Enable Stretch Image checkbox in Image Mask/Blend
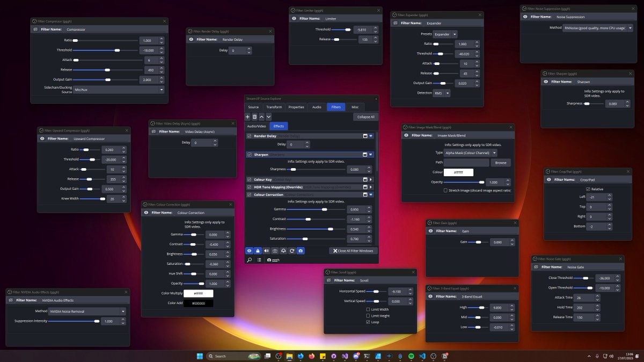This screenshot has height=362, width=644. point(445,190)
